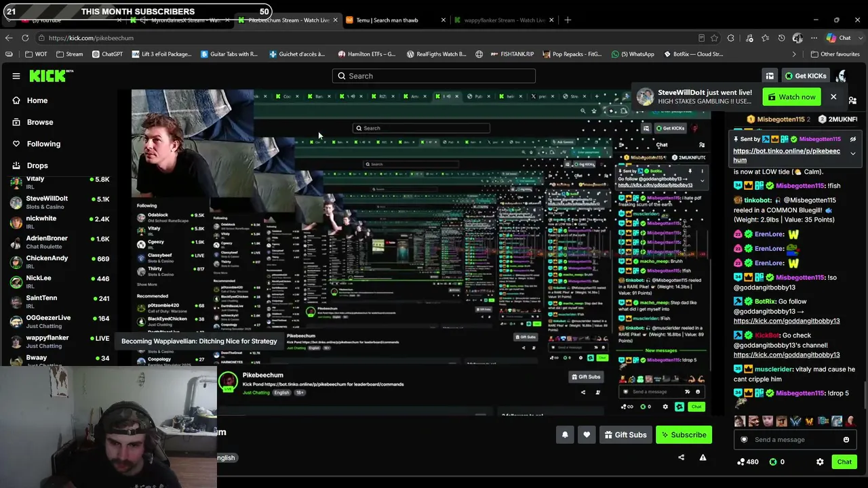Open channel points balance 480
The image size is (868, 488).
pos(748,462)
